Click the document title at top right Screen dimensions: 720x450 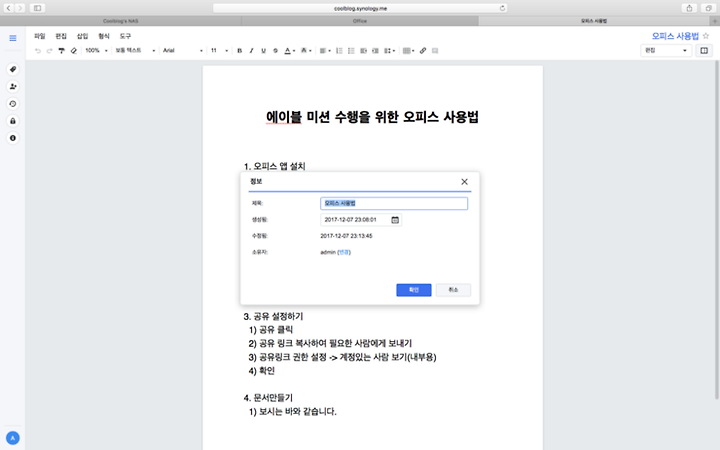pos(675,36)
